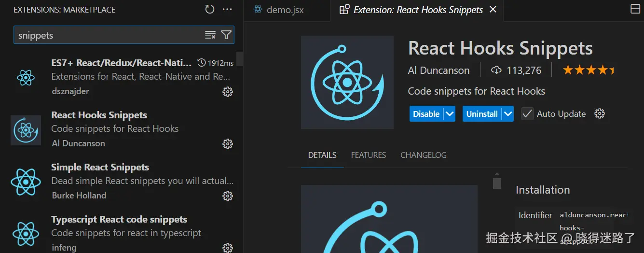The image size is (644, 253).
Task: Open manage gear for React Hooks Snippets list row
Action: pos(228,144)
